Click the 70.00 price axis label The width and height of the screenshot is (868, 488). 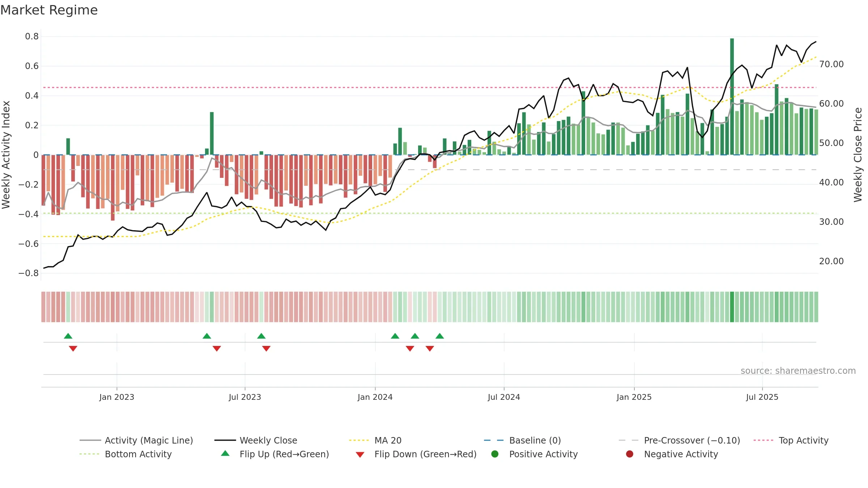831,64
